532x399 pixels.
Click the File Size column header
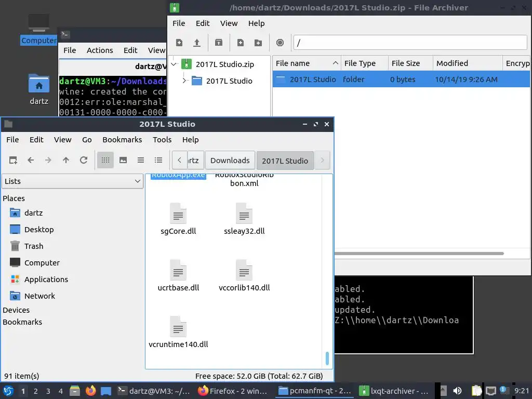[x=410, y=63]
